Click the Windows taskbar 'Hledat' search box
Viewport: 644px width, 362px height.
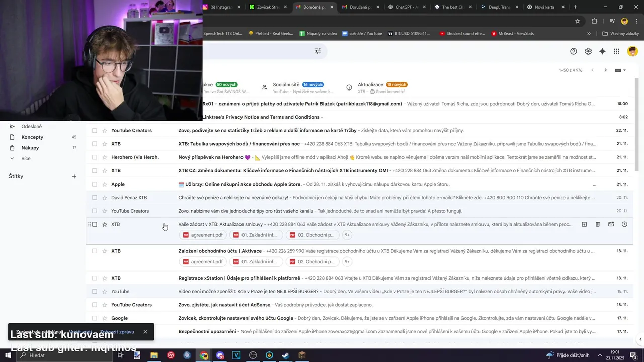click(63, 355)
